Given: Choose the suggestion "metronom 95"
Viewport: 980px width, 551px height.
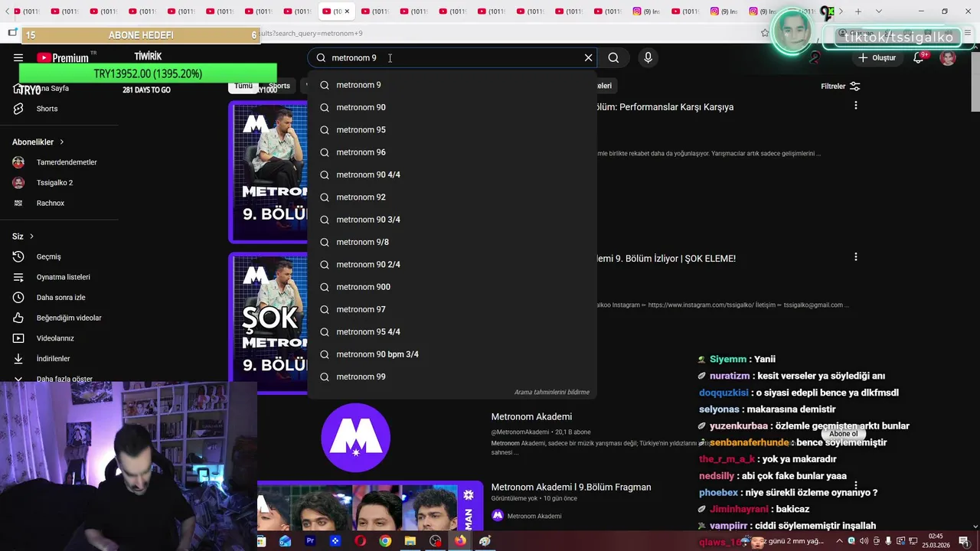Looking at the screenshot, I should point(452,130).
